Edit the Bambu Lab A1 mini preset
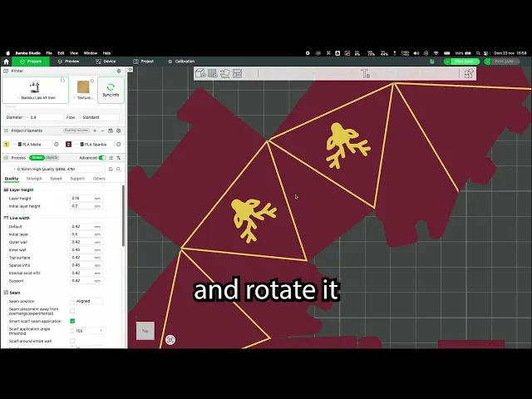The image size is (532, 399). [63, 80]
